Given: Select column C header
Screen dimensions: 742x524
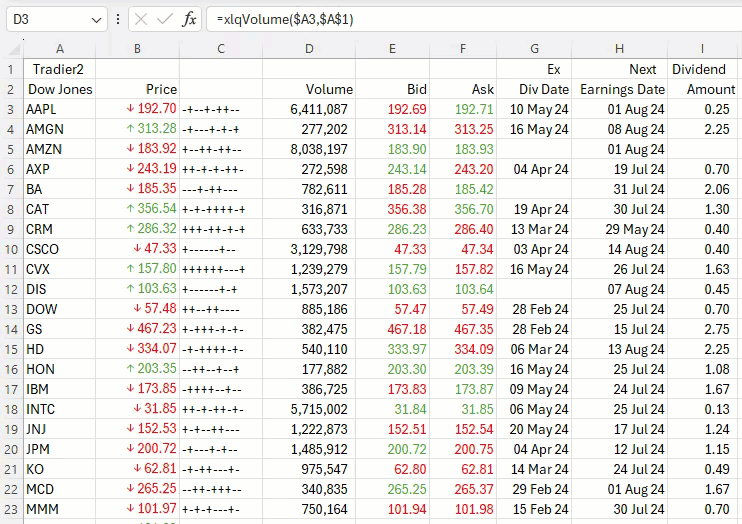Looking at the screenshot, I should coord(221,49).
